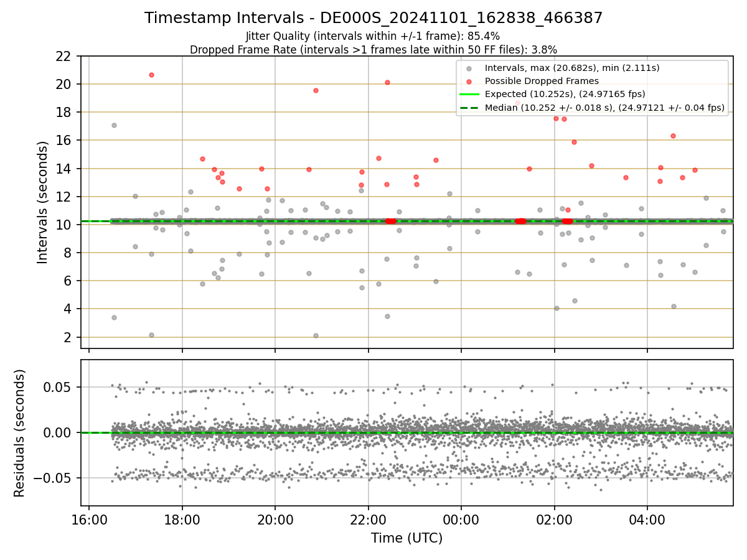
Task: Click the highest red dropped-frame point near 20.7 seconds
Action: [x=151, y=75]
